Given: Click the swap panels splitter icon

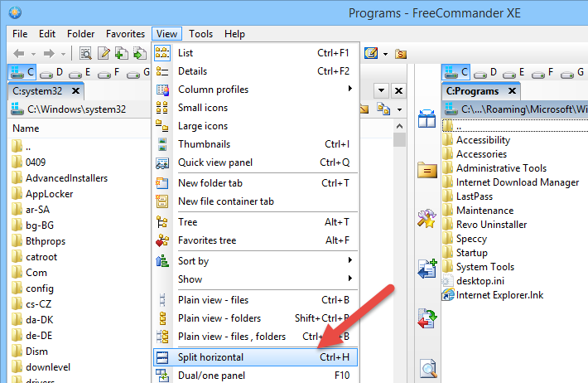Looking at the screenshot, I should [427, 119].
